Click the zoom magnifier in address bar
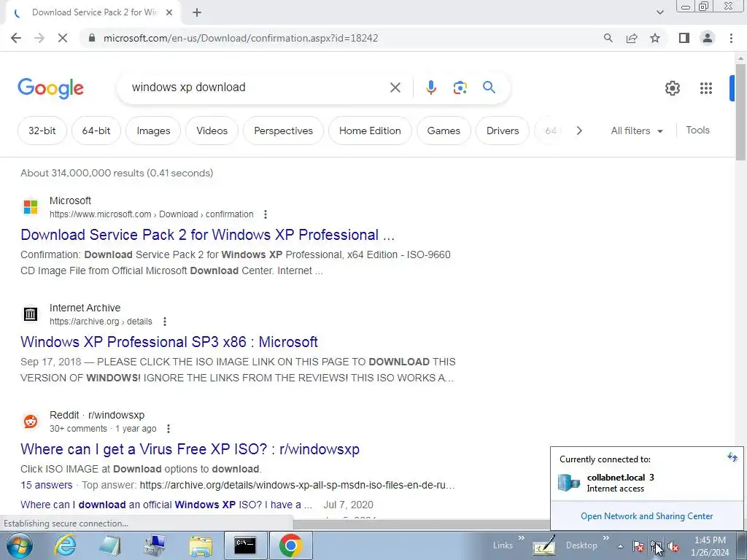 click(608, 38)
